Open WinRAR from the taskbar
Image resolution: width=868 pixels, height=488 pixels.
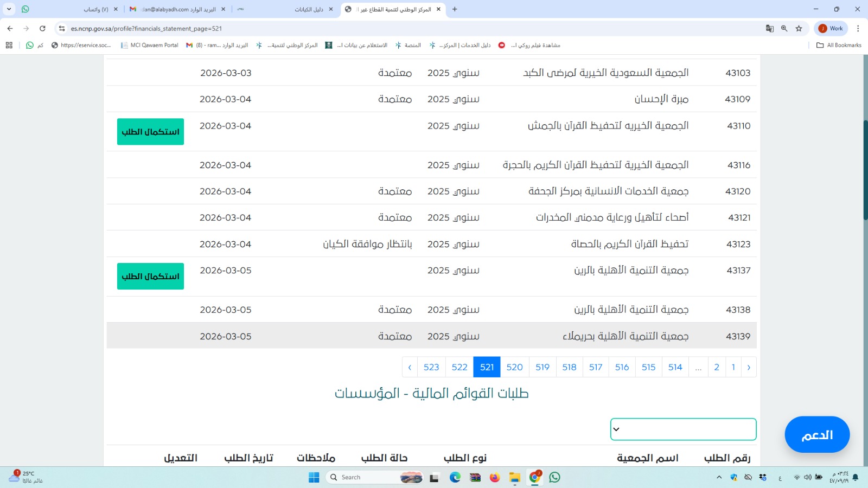tap(475, 477)
